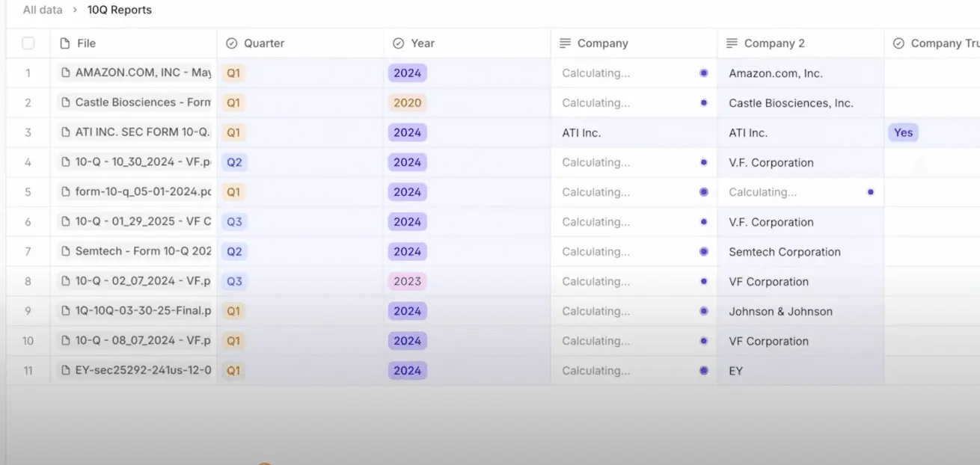The image size is (980, 465).
Task: Open the AMAZON.COM, INC file cell
Action: click(133, 73)
